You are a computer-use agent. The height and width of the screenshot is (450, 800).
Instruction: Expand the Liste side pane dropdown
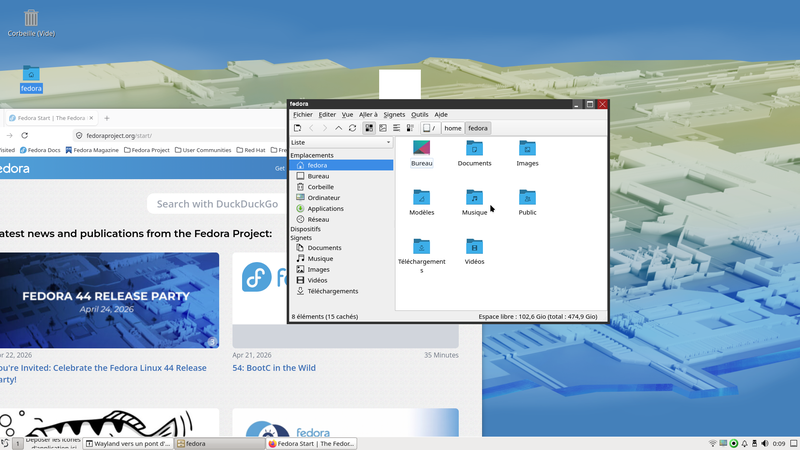click(x=341, y=142)
